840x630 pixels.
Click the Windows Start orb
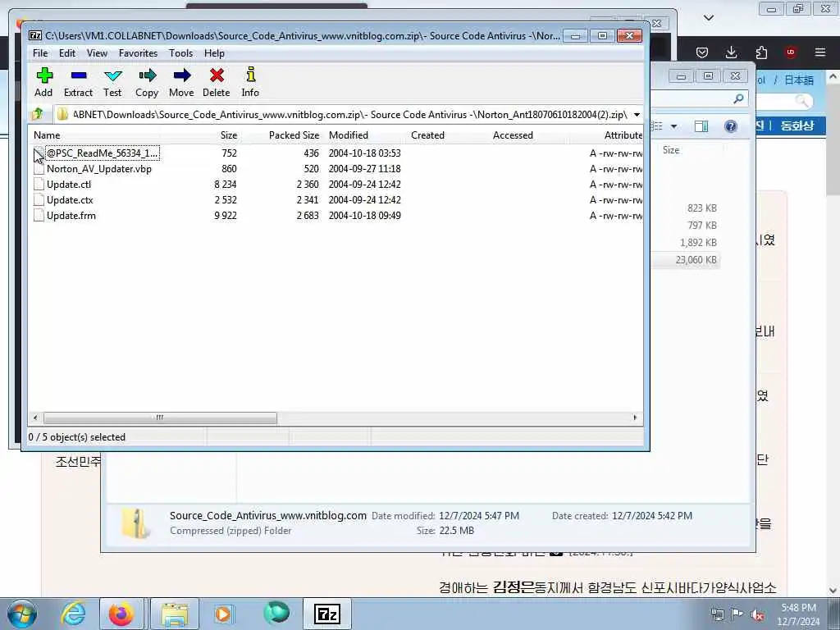click(22, 614)
